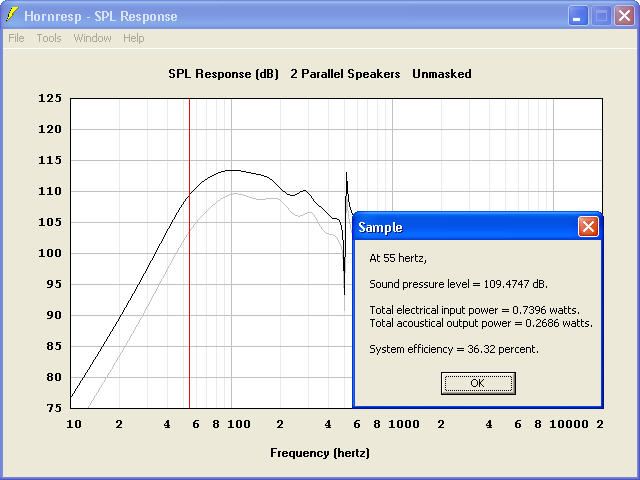Image resolution: width=640 pixels, height=480 pixels.
Task: Click the total acoustical output power line
Action: click(481, 323)
